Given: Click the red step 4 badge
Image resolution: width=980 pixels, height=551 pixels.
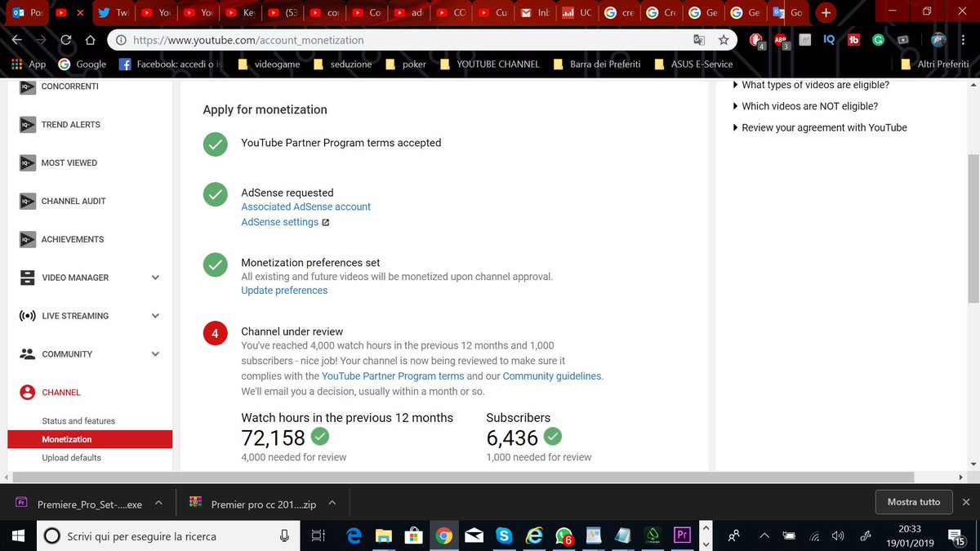Looking at the screenshot, I should (x=215, y=334).
